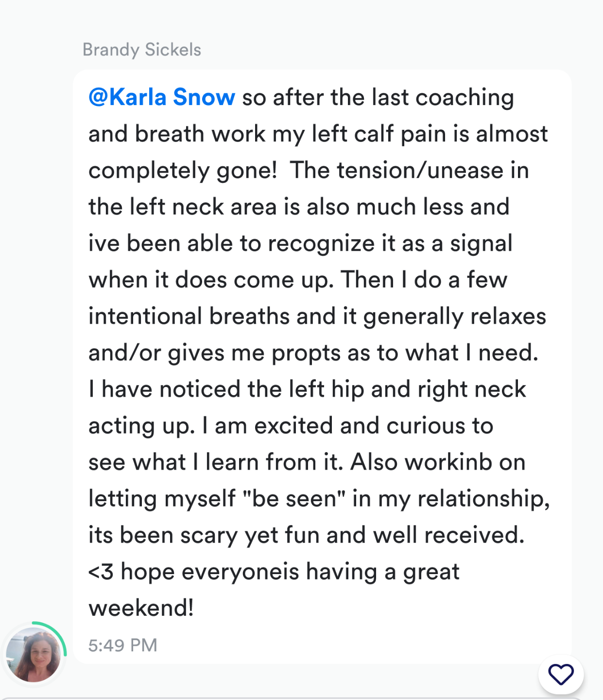The height and width of the screenshot is (700, 603).
Task: Click the "<3" text in the message
Action: [101, 571]
